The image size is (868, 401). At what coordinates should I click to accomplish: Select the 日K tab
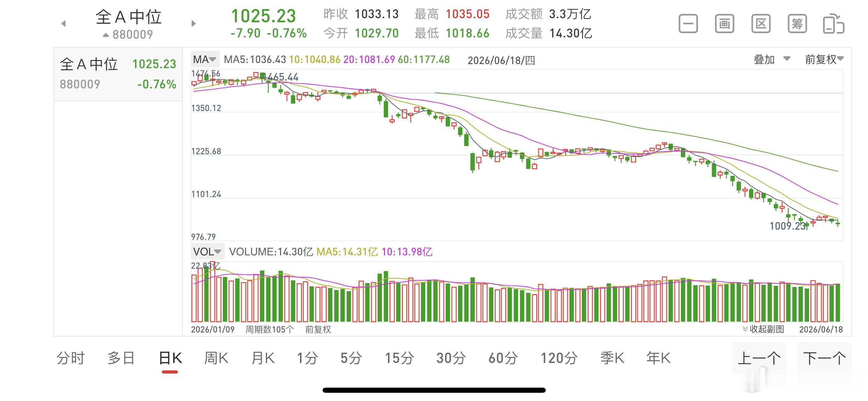(170, 358)
